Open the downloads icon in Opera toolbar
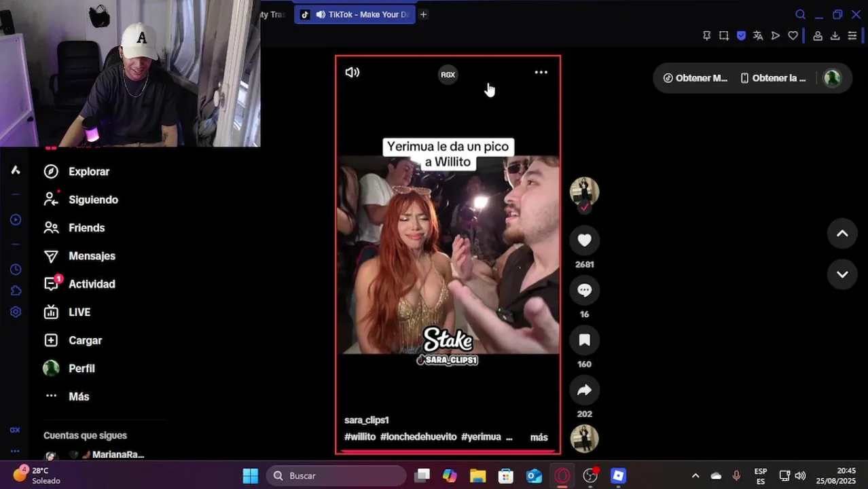Screen dimensions: 868x489 coord(835,36)
